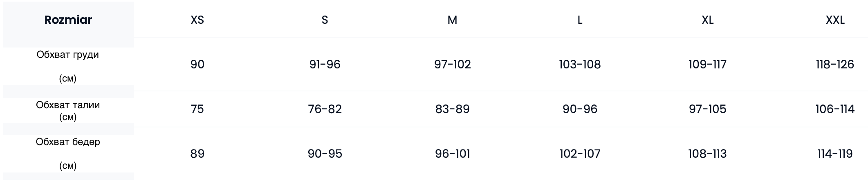
Task: Click hip value 114-119 for size XXL
Action: 835,154
